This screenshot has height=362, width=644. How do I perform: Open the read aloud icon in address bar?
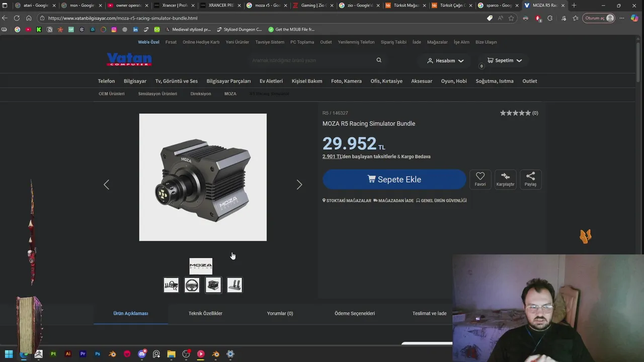500,18
